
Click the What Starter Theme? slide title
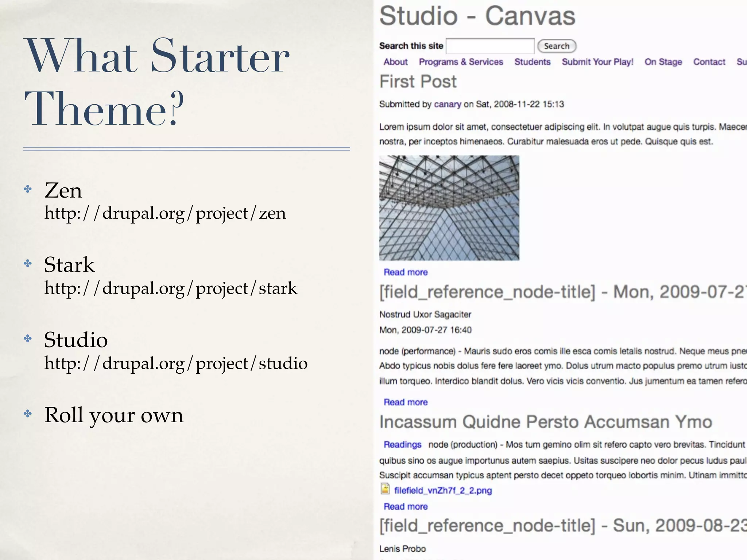pyautogui.click(x=157, y=82)
